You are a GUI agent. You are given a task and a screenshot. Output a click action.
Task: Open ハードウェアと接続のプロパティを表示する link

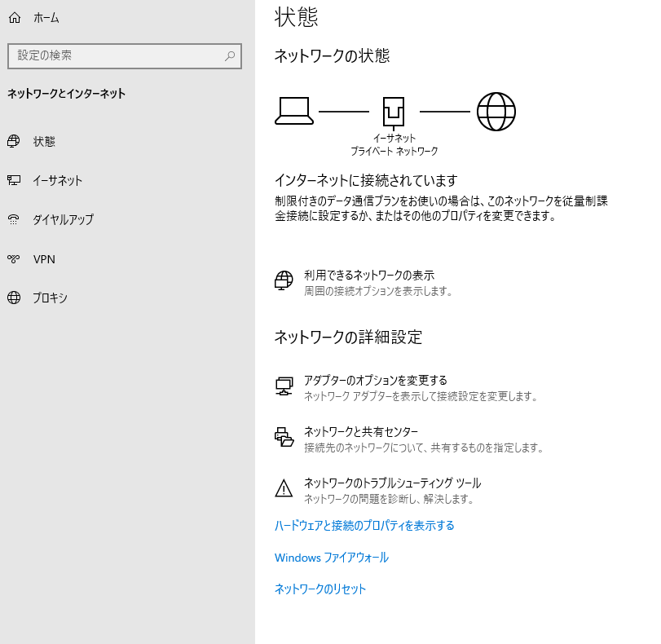tap(364, 526)
